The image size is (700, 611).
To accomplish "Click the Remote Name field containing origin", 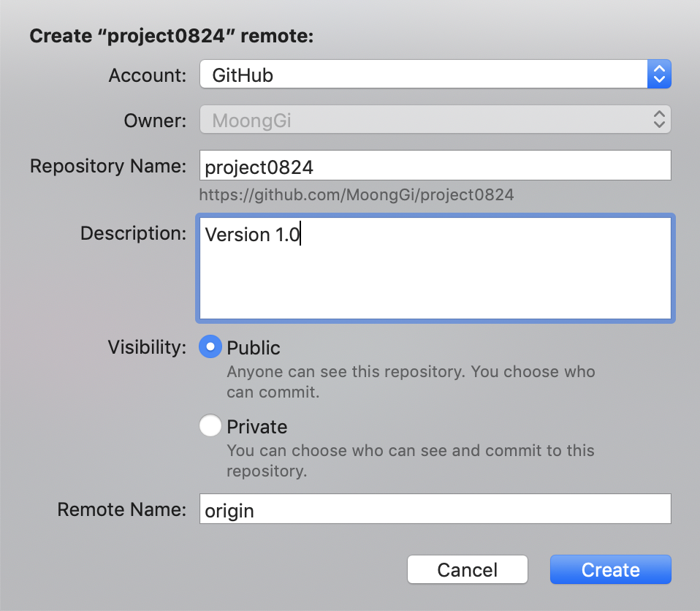I will coord(435,509).
